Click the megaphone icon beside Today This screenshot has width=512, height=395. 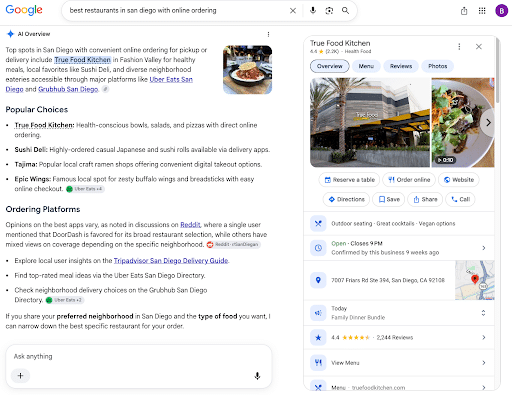tap(318, 313)
